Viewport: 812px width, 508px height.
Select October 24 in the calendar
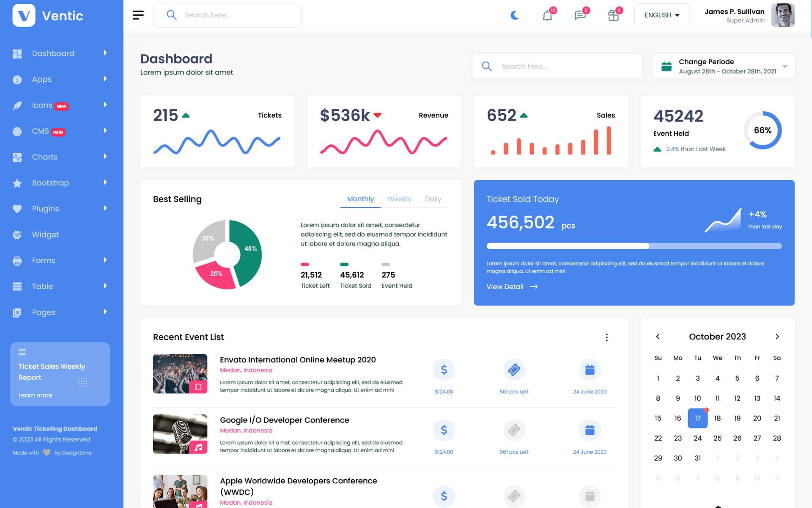(697, 438)
